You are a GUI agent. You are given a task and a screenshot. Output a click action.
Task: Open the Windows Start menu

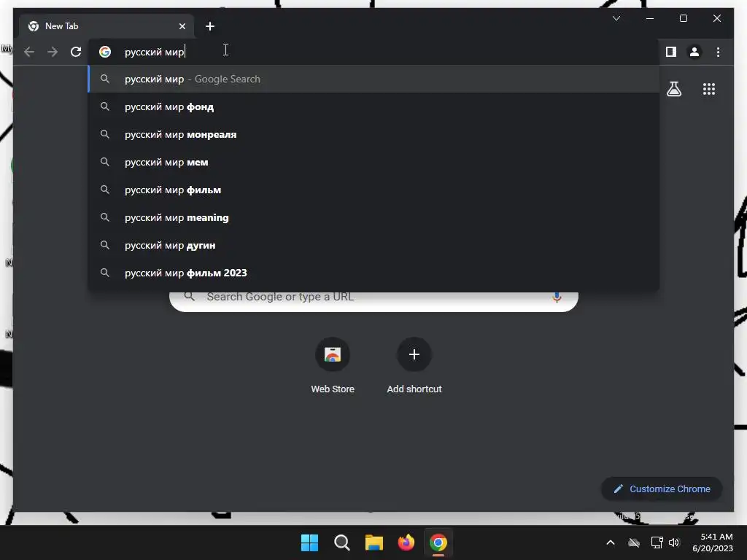[309, 542]
